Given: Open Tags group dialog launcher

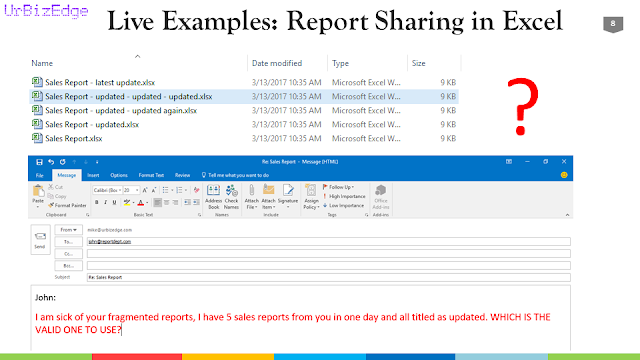Looking at the screenshot, I should [x=367, y=215].
